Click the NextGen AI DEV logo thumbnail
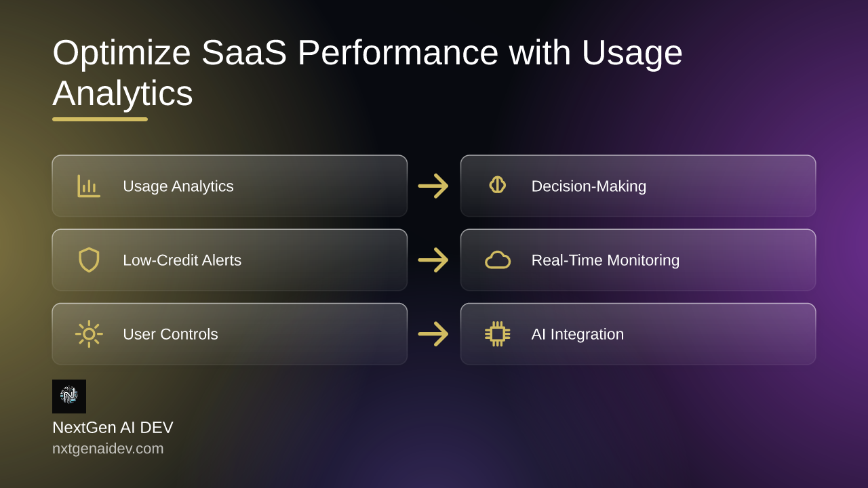 (x=69, y=396)
